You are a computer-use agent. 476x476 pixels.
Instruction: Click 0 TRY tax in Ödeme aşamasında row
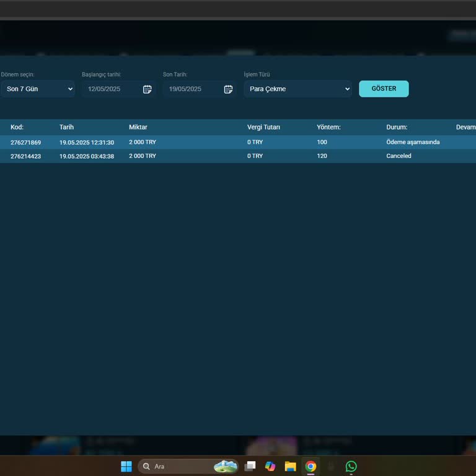coord(255,142)
